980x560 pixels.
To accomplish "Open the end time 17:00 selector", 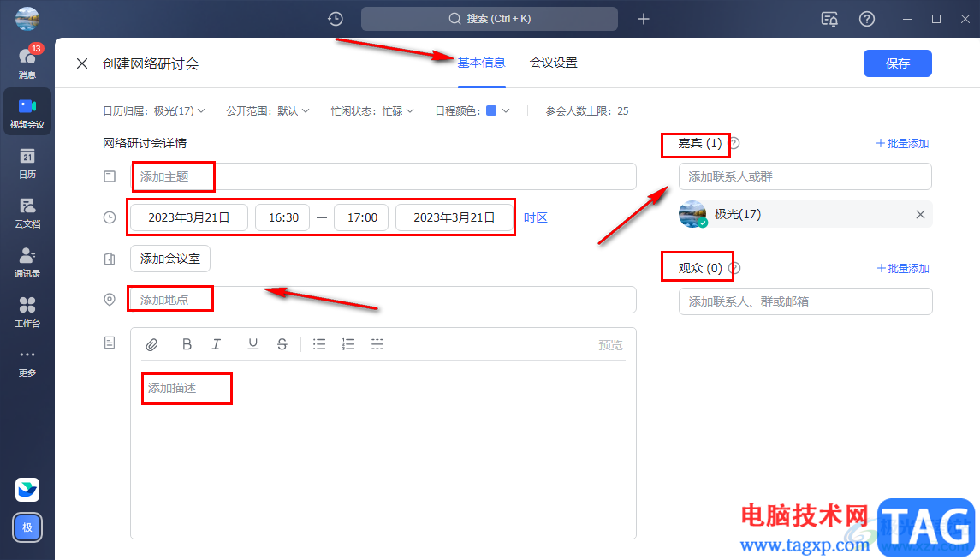I will (x=361, y=217).
